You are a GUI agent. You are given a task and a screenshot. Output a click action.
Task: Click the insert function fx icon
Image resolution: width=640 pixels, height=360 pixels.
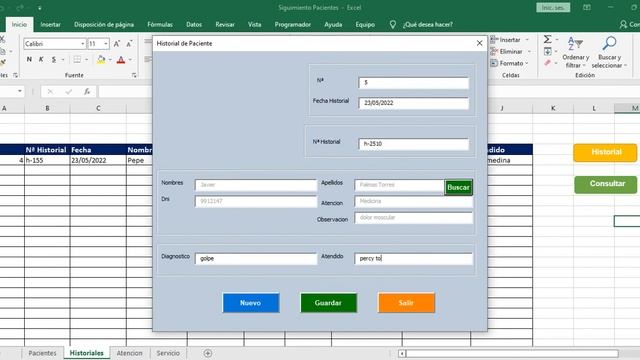pyautogui.click(x=87, y=91)
